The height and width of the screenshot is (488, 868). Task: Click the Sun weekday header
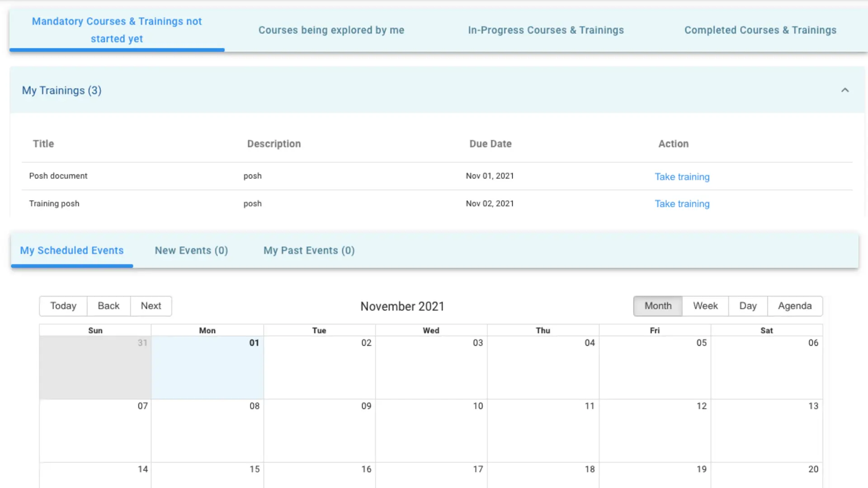click(95, 330)
